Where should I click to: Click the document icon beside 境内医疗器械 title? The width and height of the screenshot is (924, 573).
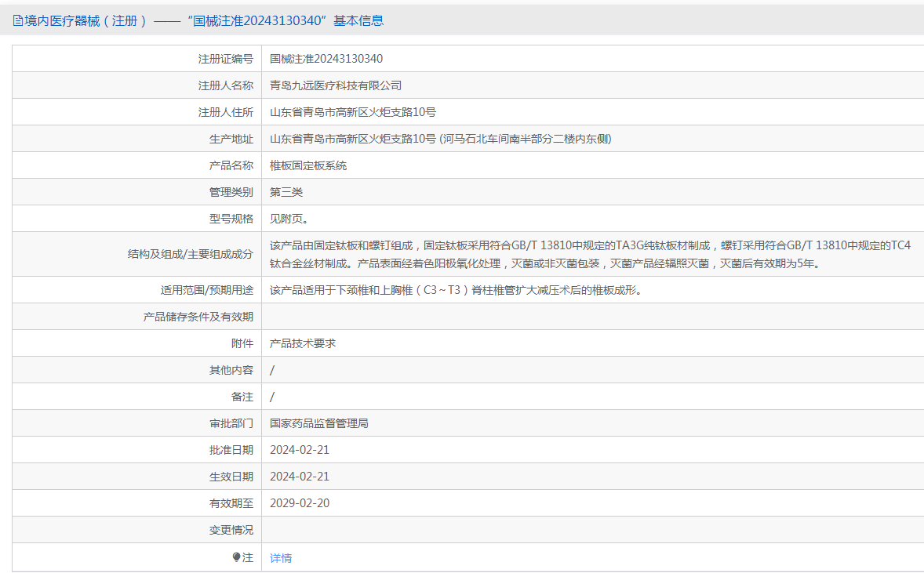[x=18, y=21]
